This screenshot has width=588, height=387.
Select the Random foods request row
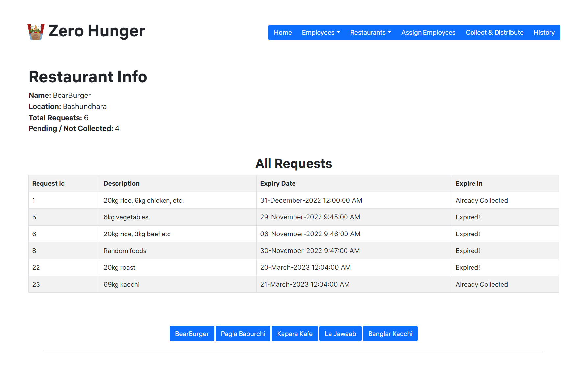point(125,251)
